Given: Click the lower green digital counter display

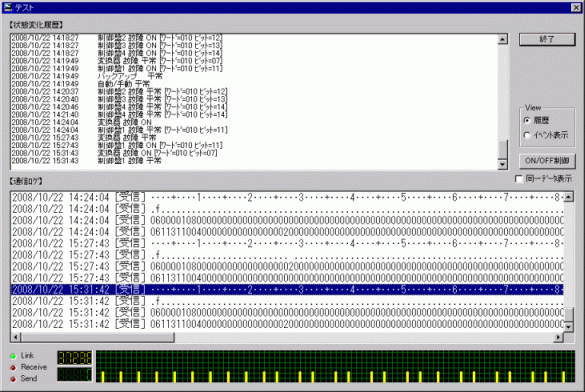Looking at the screenshot, I should (x=75, y=374).
